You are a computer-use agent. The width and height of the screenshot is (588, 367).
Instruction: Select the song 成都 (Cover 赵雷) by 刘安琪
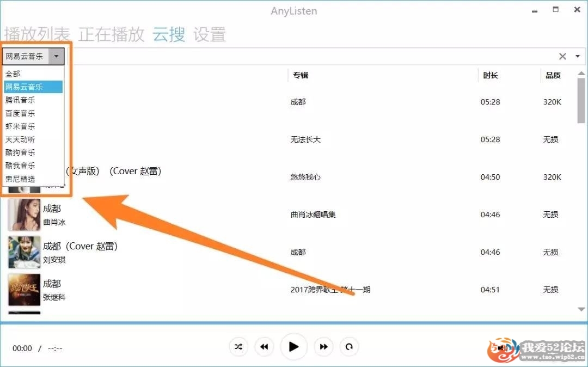coord(80,246)
